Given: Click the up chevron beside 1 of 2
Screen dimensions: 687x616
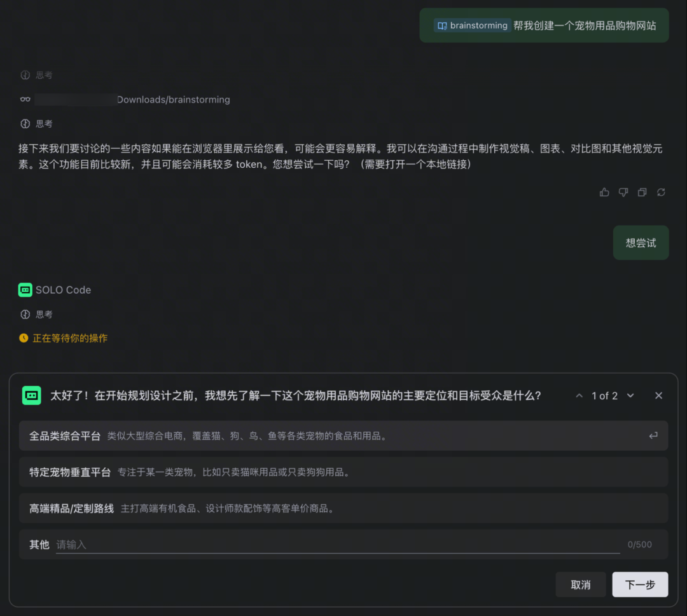Looking at the screenshot, I should click(579, 395).
